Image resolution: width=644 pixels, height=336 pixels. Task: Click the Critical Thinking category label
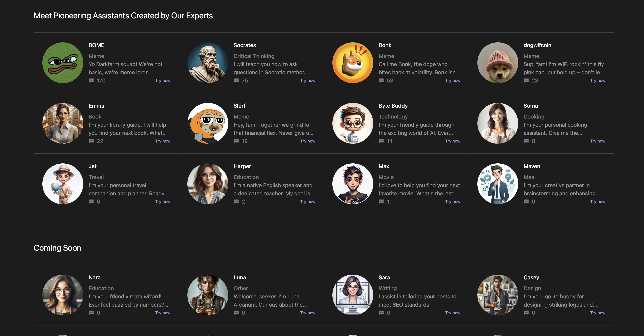click(254, 56)
